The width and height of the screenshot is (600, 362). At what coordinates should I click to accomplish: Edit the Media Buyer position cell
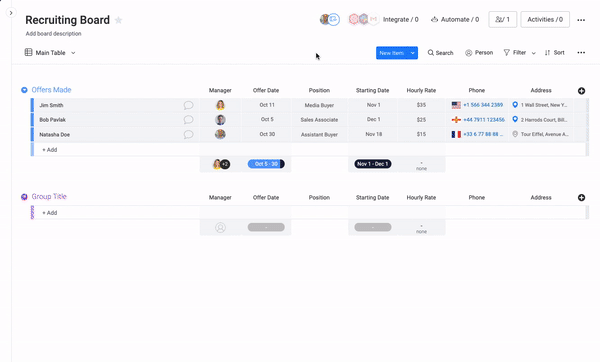coord(319,105)
